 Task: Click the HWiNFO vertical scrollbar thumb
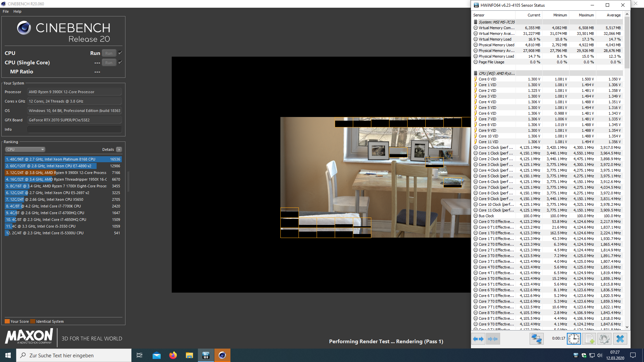[x=627, y=42]
